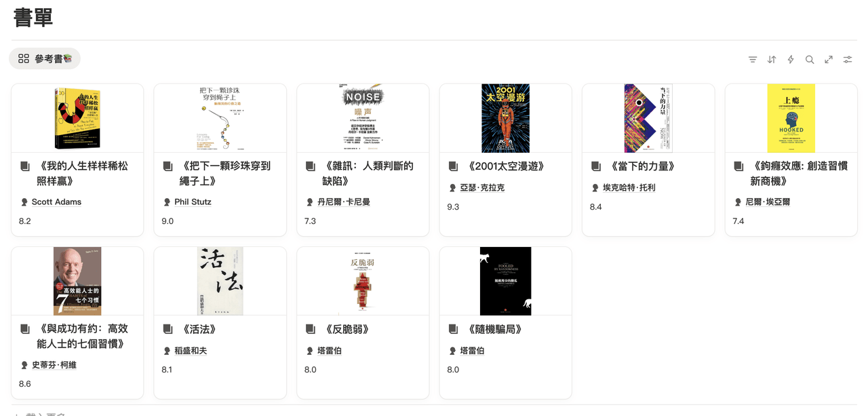Screen dimensions: 868x416
Task: Open the lightning bolt automations icon
Action: click(x=791, y=60)
